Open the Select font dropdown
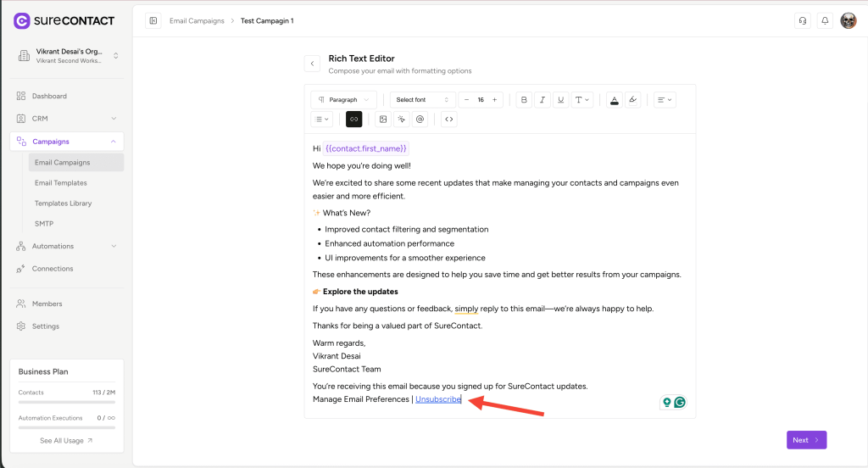The image size is (868, 468). tap(422, 100)
